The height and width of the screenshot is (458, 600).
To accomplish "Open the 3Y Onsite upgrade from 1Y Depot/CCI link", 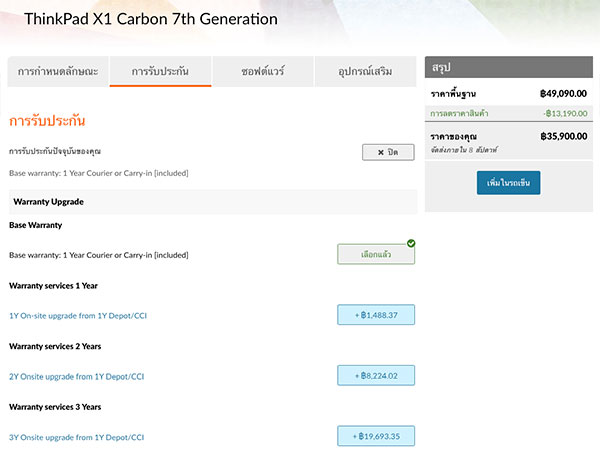I will click(x=77, y=437).
